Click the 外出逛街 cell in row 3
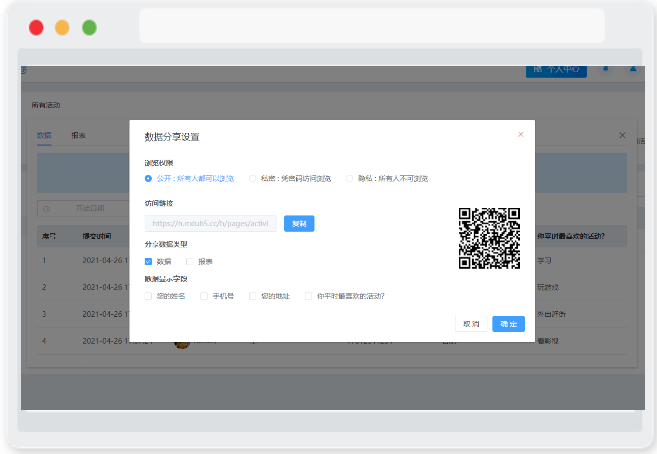The image size is (657, 454). [x=551, y=314]
